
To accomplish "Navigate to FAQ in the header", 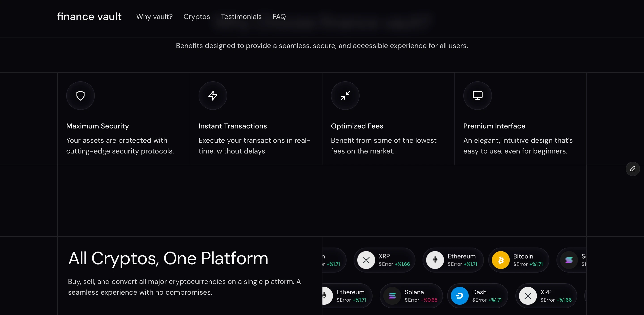I will [279, 17].
